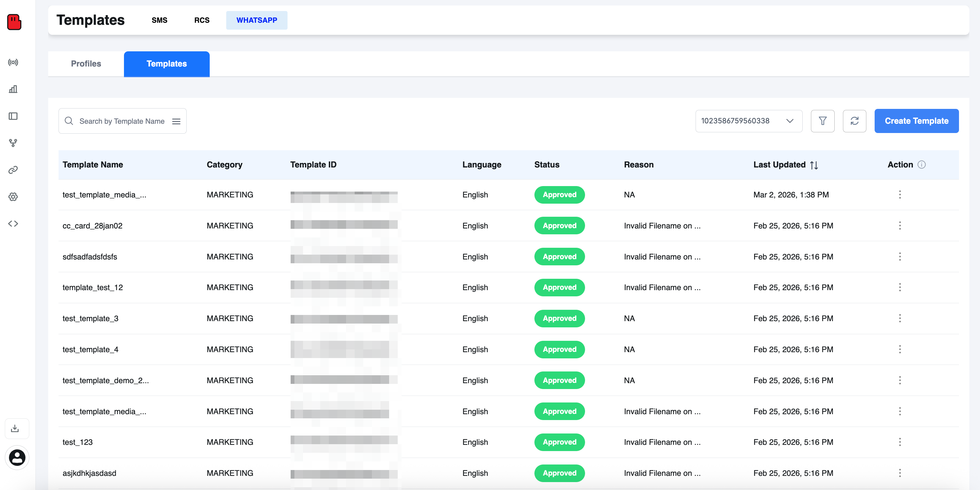980x490 pixels.
Task: Open actions menu for sdfsadfadsfdsfs row
Action: [x=900, y=257]
